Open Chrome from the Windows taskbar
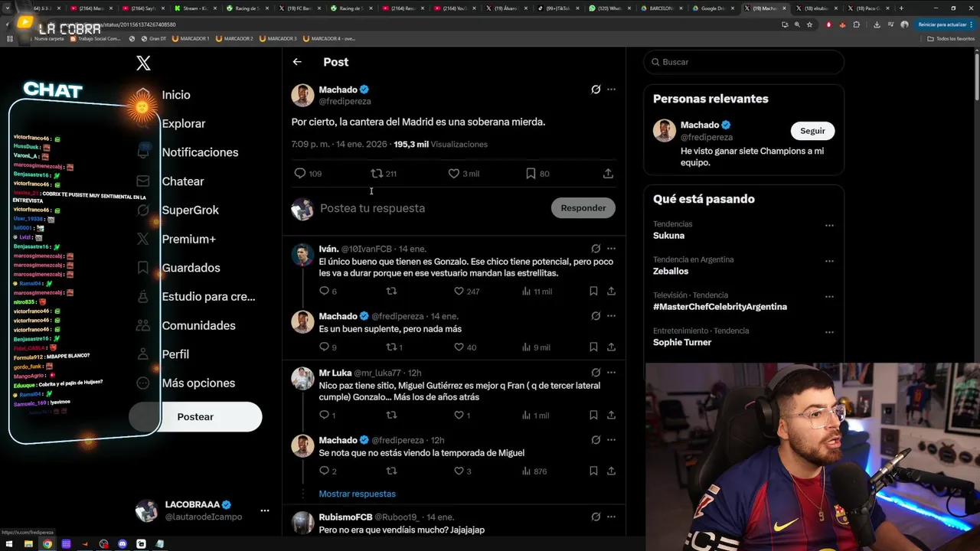Viewport: 980px width, 551px height. pyautogui.click(x=47, y=544)
